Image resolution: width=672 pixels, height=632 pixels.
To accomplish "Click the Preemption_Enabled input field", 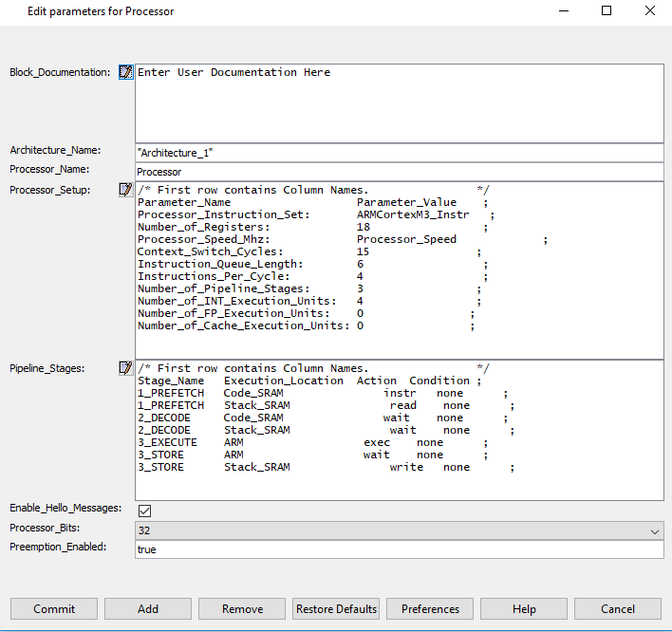I will point(399,549).
